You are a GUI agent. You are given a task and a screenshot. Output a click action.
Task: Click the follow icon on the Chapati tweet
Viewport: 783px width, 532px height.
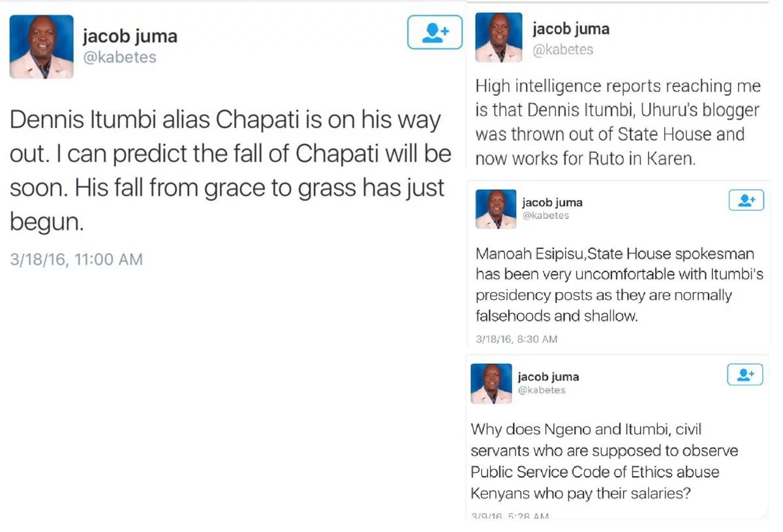(x=435, y=32)
